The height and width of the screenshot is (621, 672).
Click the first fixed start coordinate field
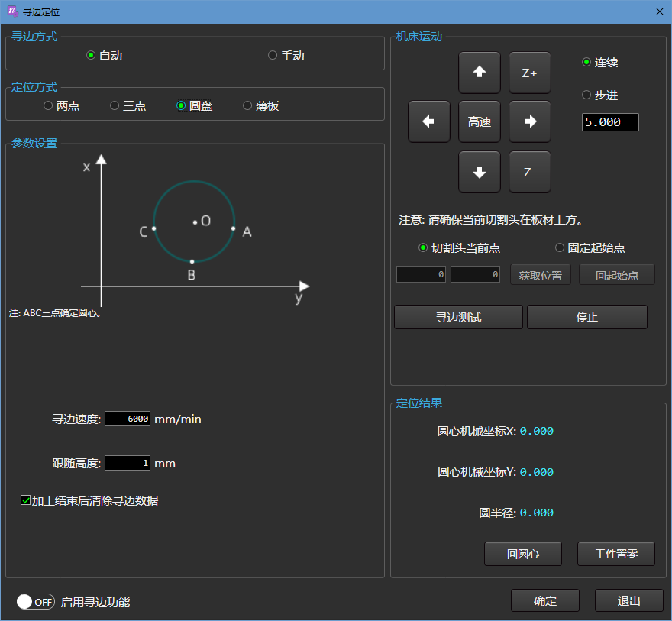[x=421, y=274]
